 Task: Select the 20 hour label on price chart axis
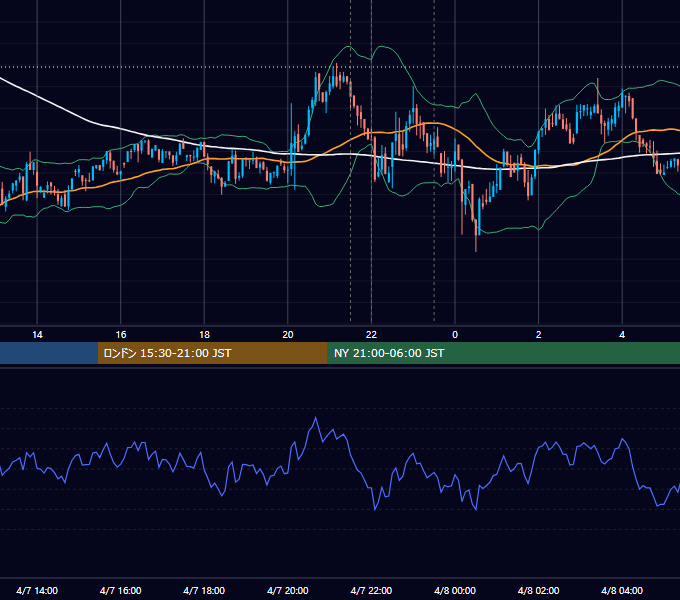pos(288,335)
